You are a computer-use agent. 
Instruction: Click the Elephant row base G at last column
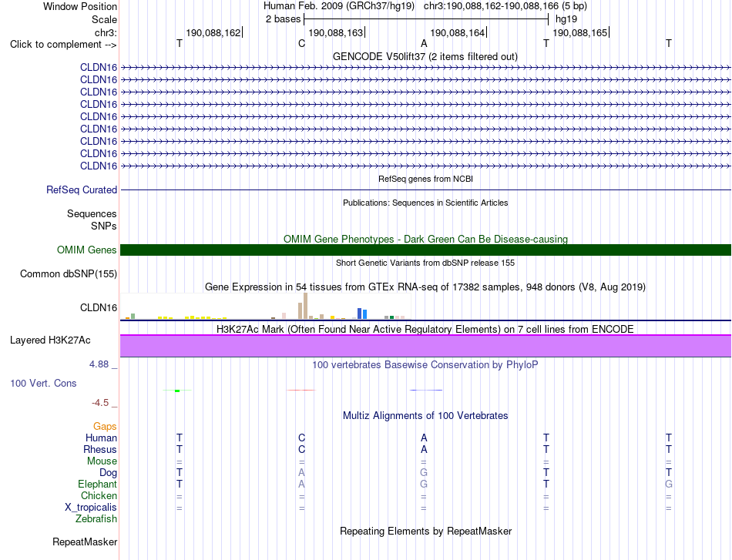point(669,484)
